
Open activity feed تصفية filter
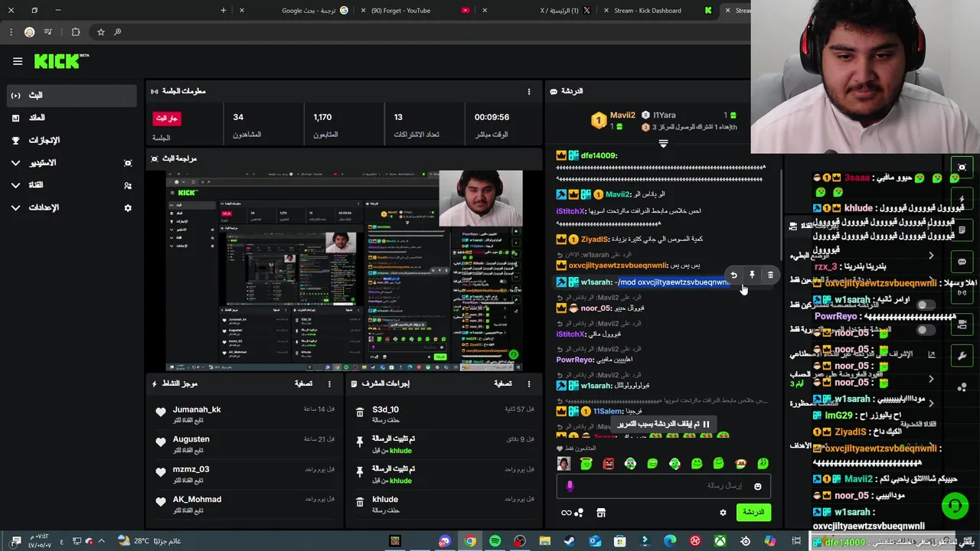tap(304, 383)
